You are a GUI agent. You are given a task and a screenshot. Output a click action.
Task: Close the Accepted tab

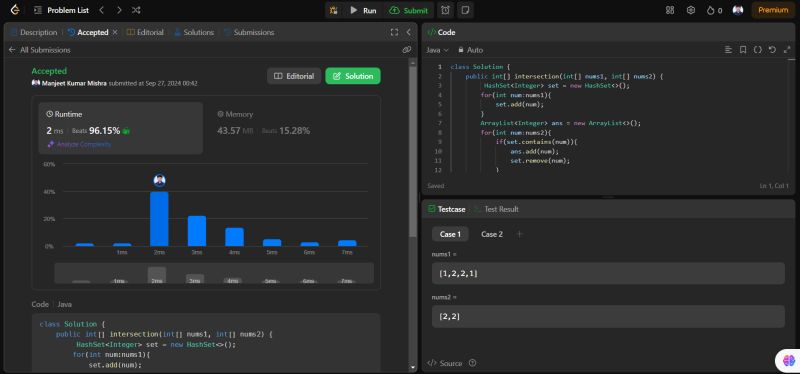tap(115, 32)
